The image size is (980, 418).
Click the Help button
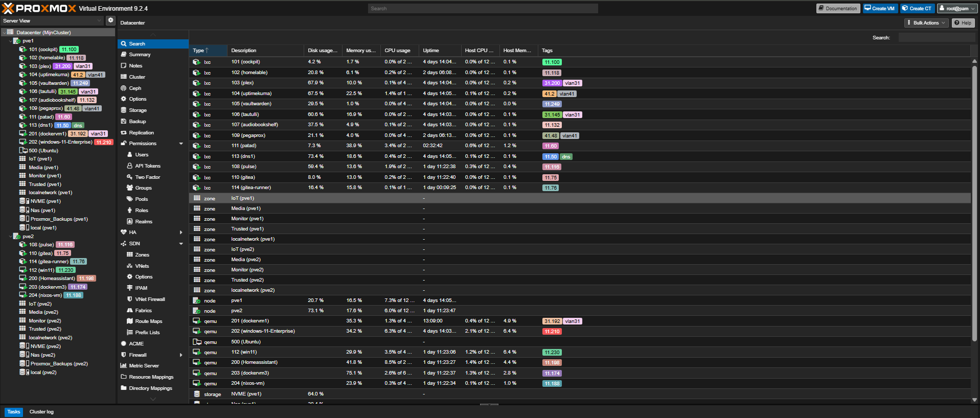point(963,23)
